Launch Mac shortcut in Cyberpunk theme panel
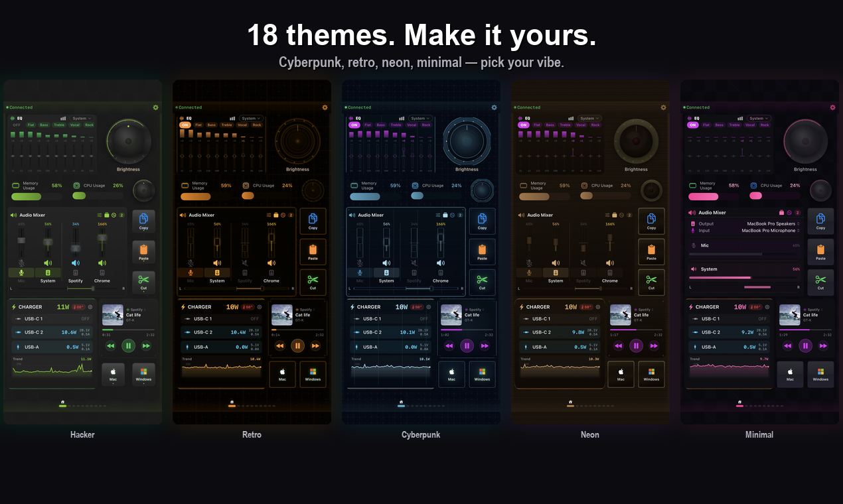 (451, 374)
